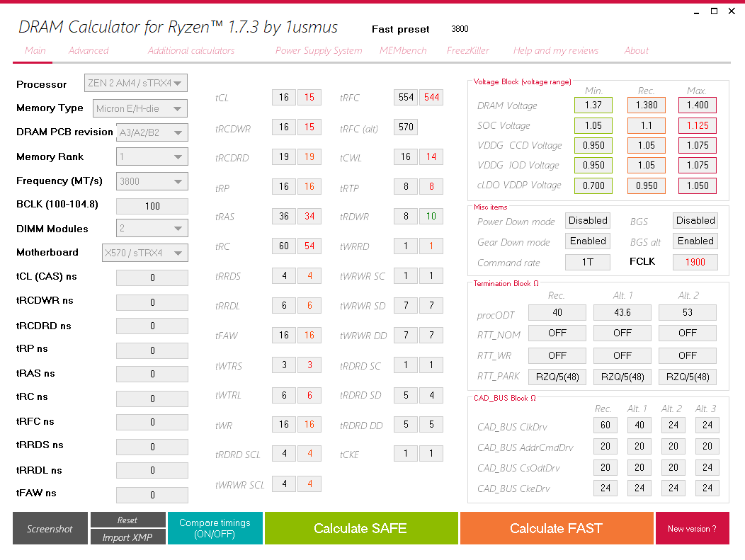Click the Calculate FAST button

point(557,528)
